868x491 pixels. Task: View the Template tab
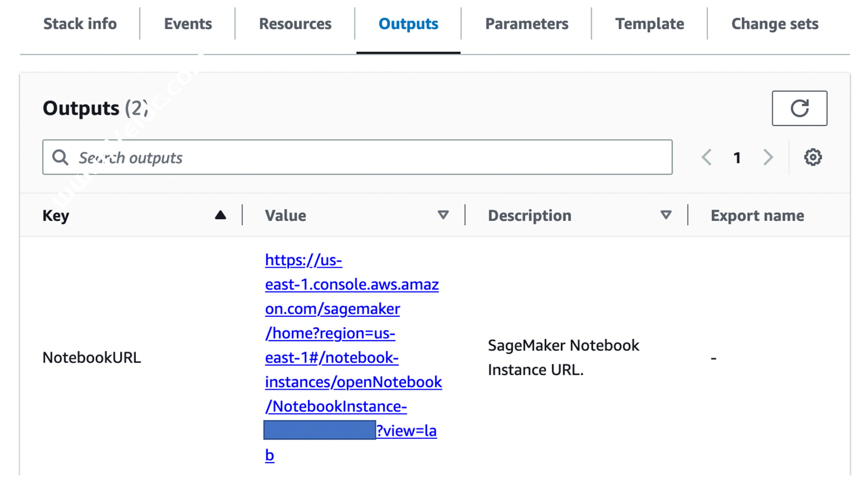[649, 24]
